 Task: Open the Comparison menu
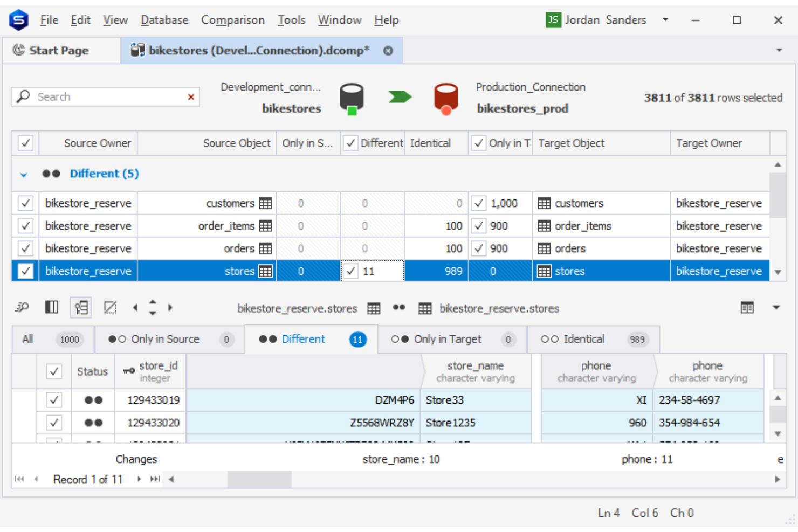click(233, 20)
